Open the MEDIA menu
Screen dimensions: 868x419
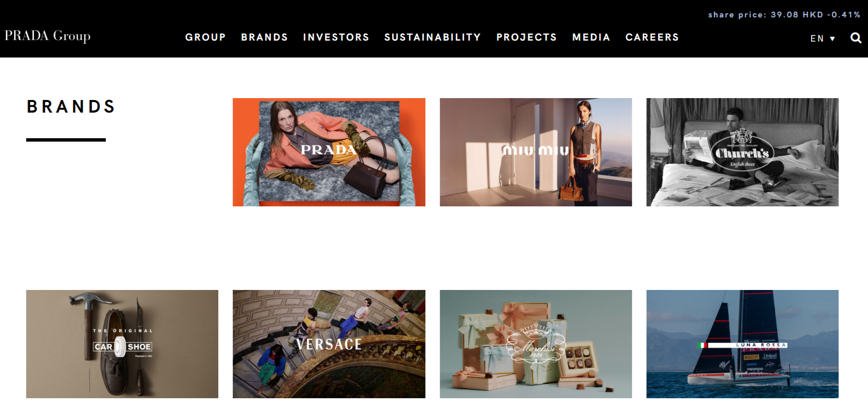tap(591, 37)
